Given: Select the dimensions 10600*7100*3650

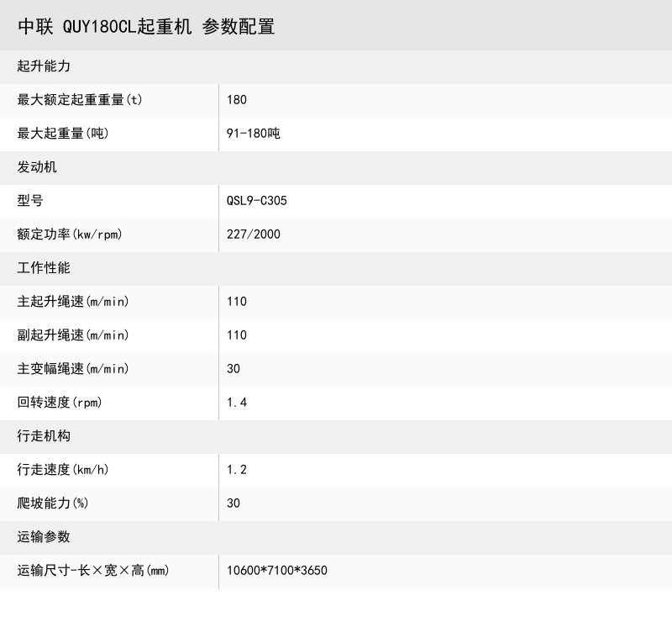Looking at the screenshot, I should tap(277, 571).
